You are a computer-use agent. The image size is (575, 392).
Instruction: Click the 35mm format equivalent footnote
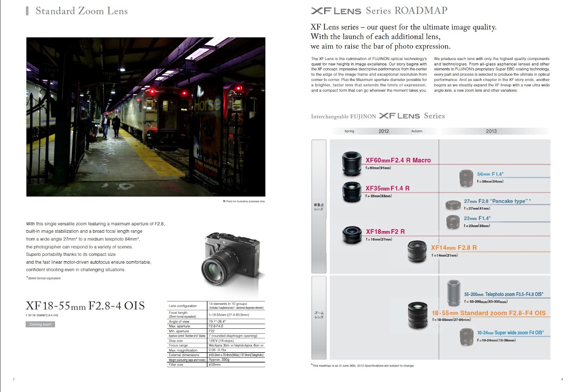(43, 278)
